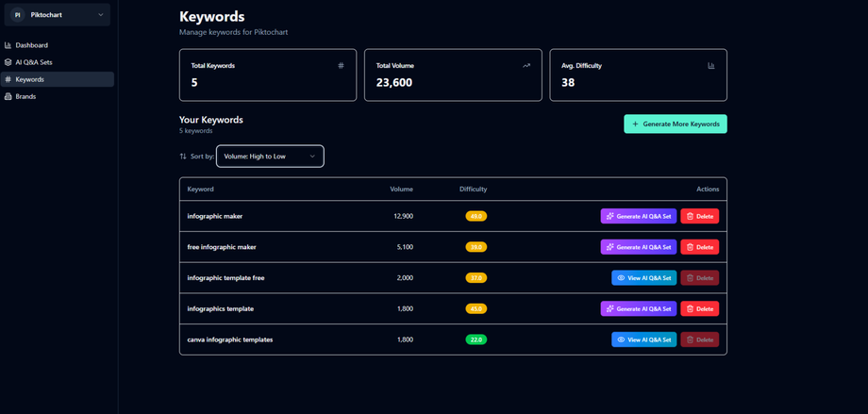Click the Keywords hash icon in sidebar
868x414 pixels.
pos(8,79)
